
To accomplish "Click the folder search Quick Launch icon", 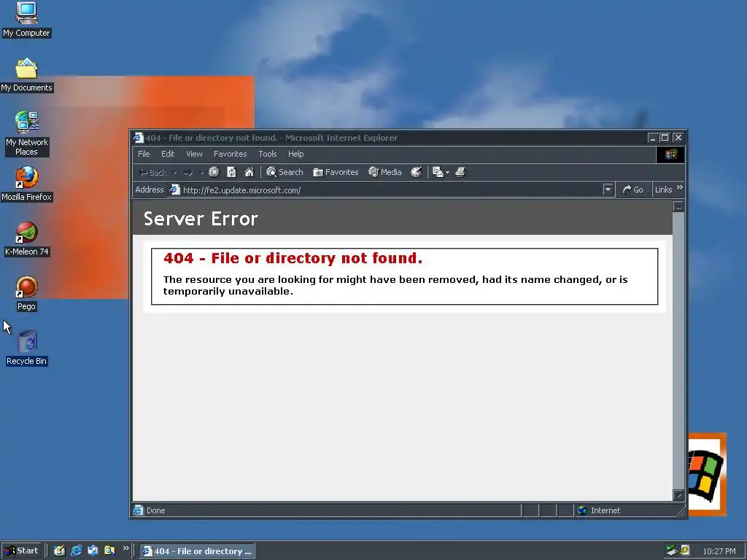I will pos(109,551).
